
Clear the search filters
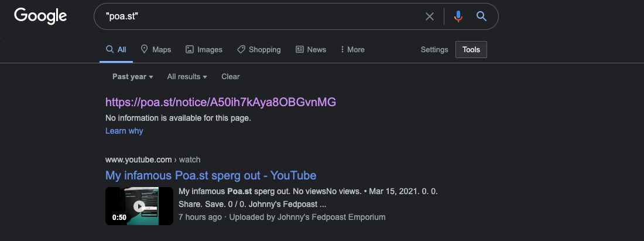tap(231, 76)
